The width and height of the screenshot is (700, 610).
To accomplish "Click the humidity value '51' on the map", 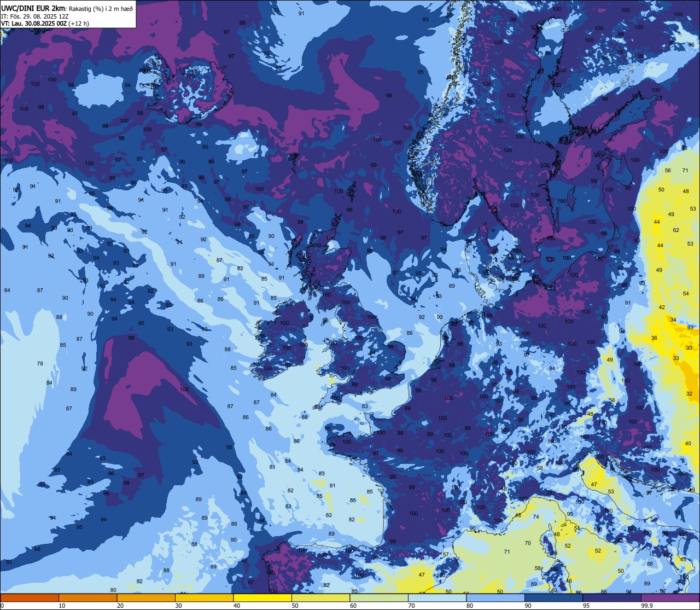I will [576, 528].
